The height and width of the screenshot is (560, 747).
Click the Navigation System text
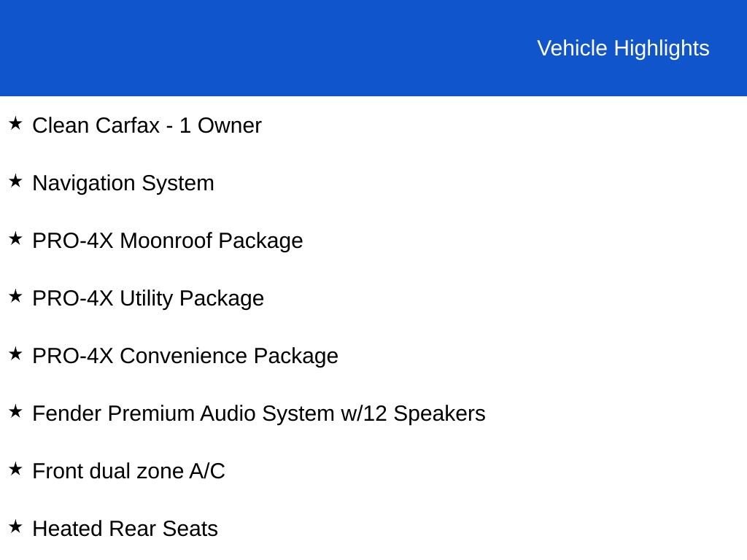(123, 183)
